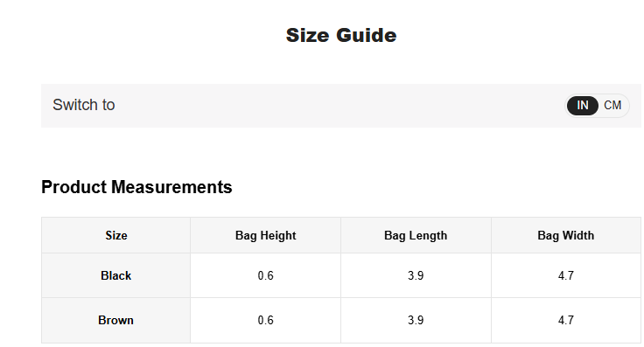Click the IN/CM unit switch pill
This screenshot has height=347, width=644.
click(597, 106)
